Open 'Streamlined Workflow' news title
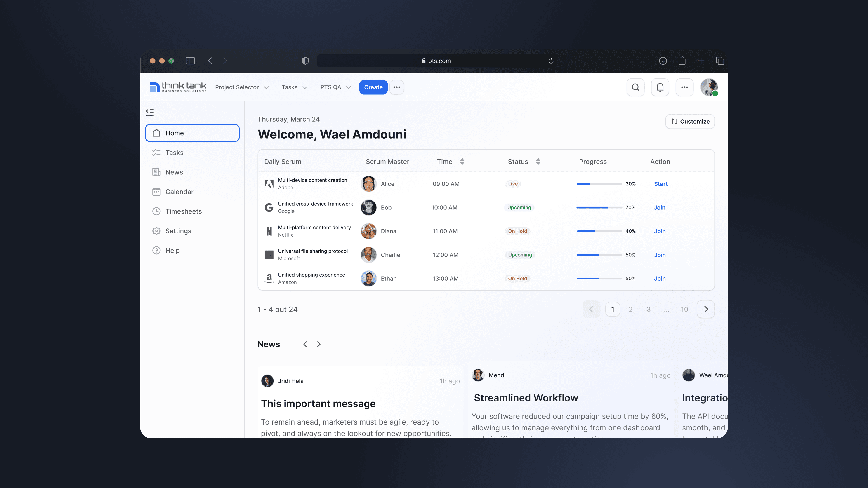This screenshot has height=488, width=868. pyautogui.click(x=526, y=398)
